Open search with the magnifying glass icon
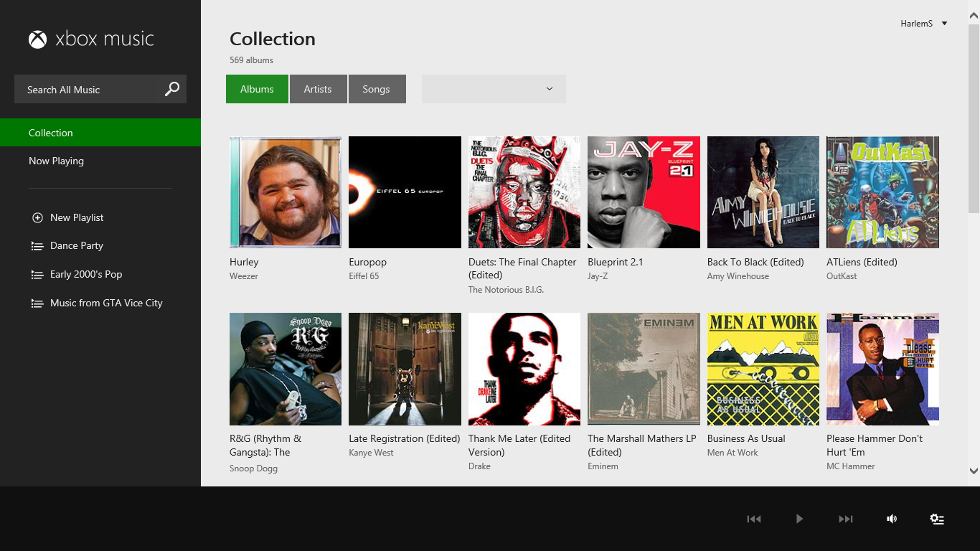The height and width of the screenshot is (551, 980). coord(171,89)
